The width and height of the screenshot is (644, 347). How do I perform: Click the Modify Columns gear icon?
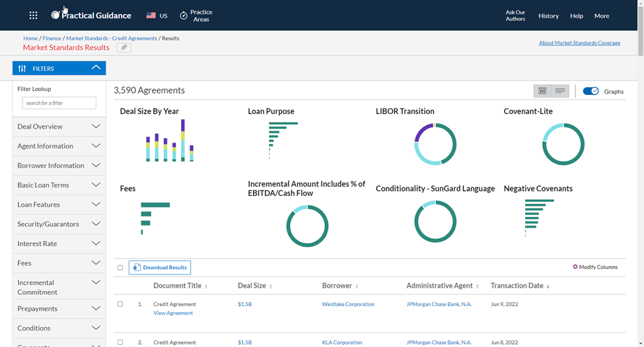tap(575, 267)
